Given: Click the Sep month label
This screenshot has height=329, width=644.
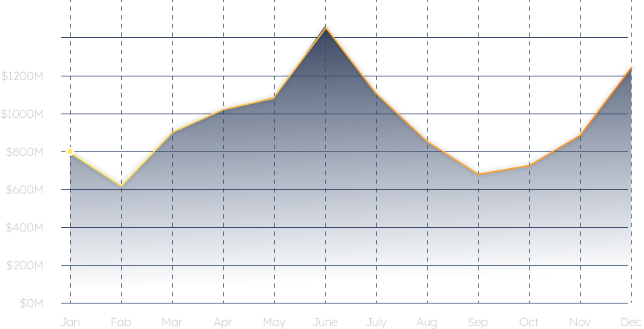Looking at the screenshot, I should click(x=478, y=322).
